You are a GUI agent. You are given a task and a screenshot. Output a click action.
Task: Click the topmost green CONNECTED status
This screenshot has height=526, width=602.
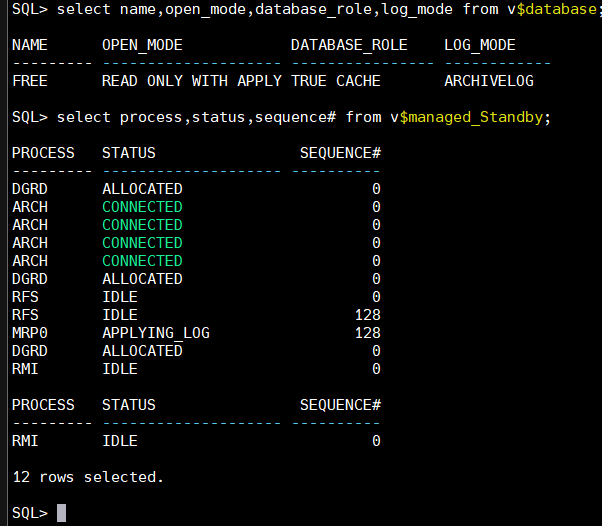(x=142, y=207)
